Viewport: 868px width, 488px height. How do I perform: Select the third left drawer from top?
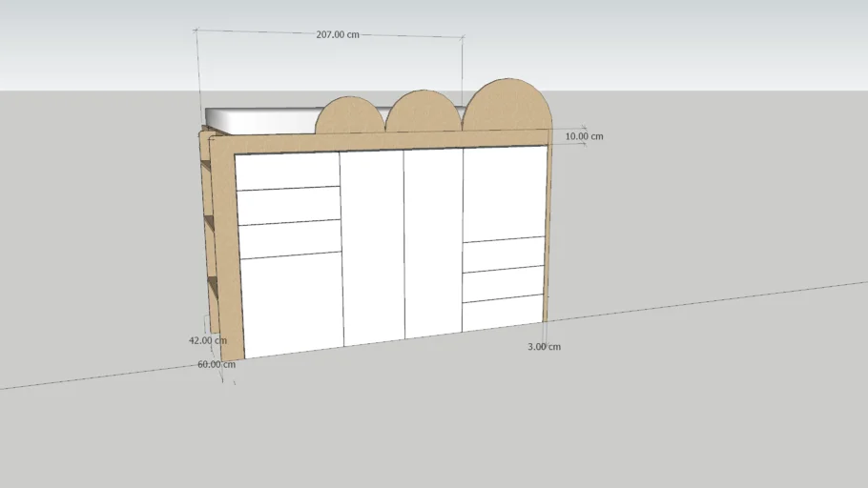[x=290, y=238]
